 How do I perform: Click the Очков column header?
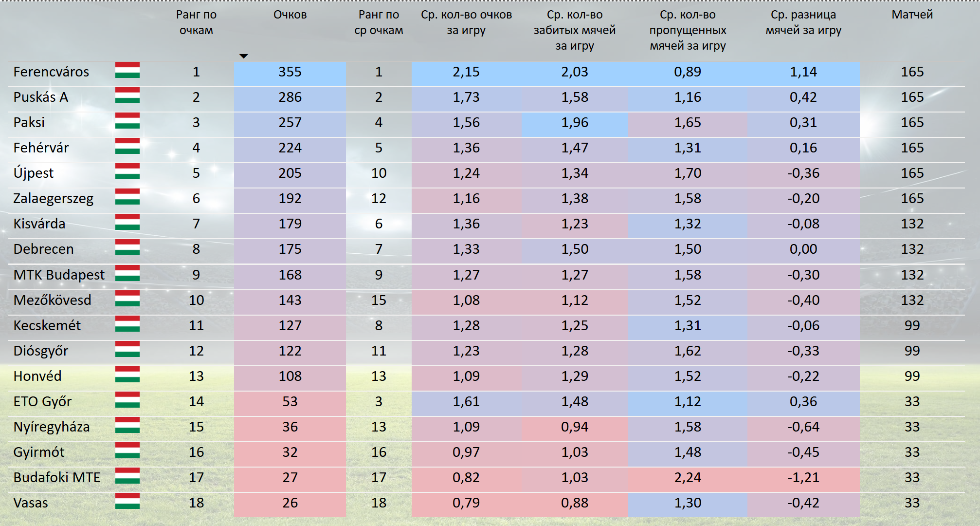pyautogui.click(x=290, y=15)
